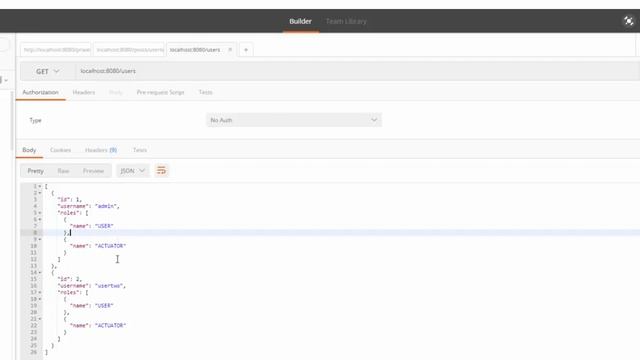Collapse the object fold at line 18
640x360 pixels.
point(40,299)
